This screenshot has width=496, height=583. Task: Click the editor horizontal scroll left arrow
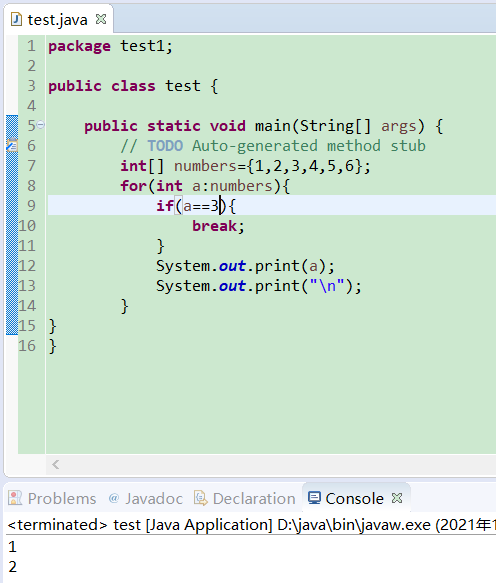[56, 464]
